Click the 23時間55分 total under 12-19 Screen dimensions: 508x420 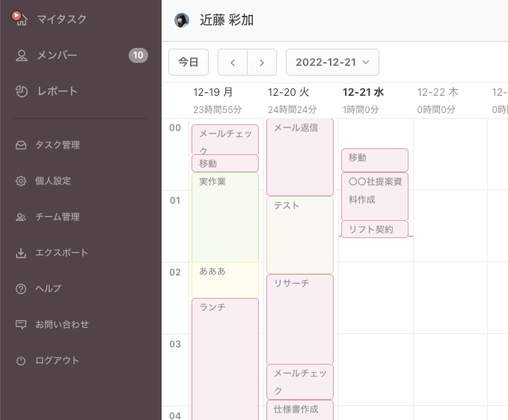click(218, 110)
